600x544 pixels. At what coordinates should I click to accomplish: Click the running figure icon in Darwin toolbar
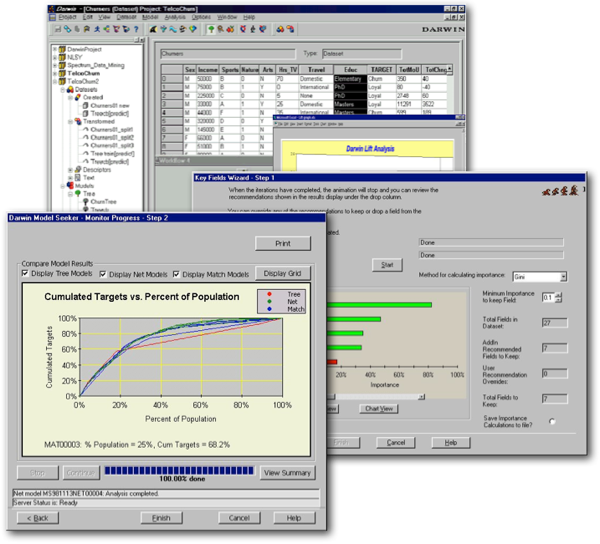tap(97, 29)
